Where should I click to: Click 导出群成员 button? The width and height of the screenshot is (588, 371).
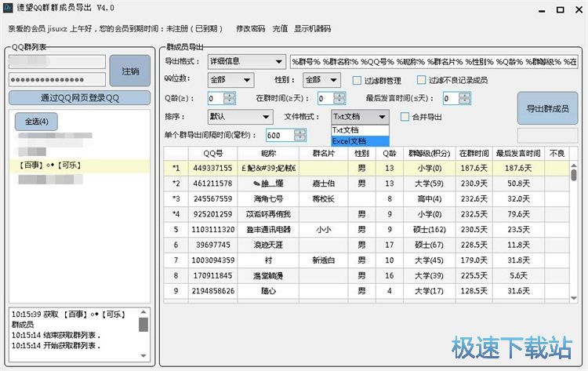point(547,108)
